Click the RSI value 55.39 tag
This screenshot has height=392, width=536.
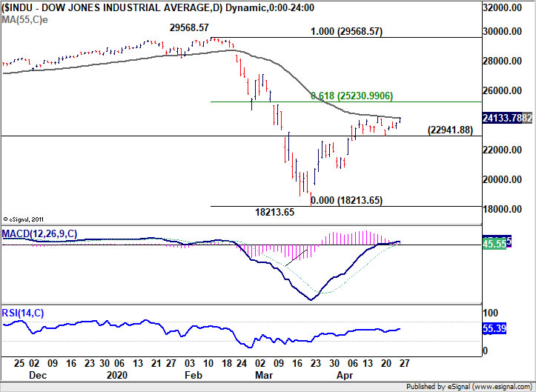494,328
